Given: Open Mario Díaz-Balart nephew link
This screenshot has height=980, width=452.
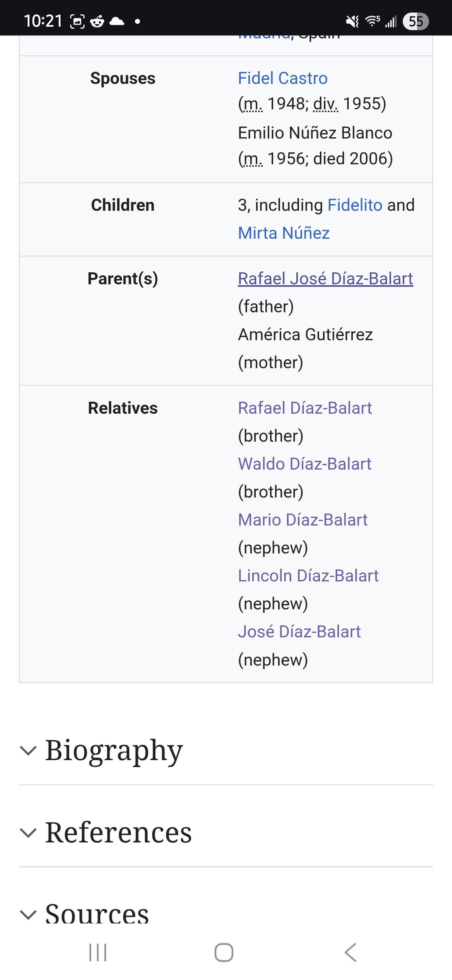Looking at the screenshot, I should pos(303,520).
